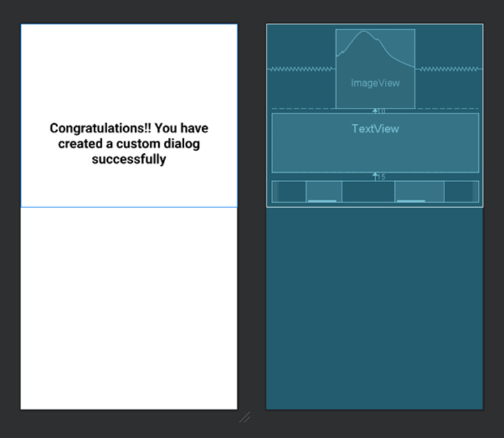Select the left button in the blueprint bottom row
This screenshot has width=504, height=438.
coord(323,192)
